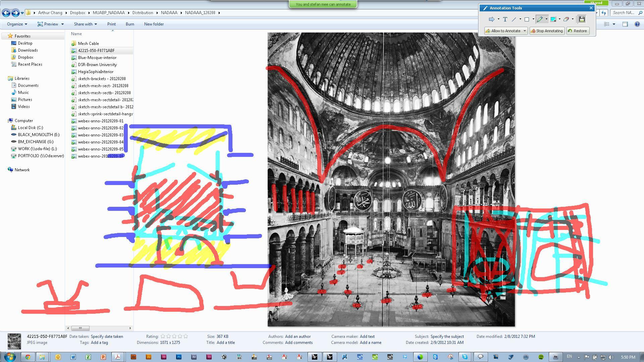644x362 pixels.
Task: Click Dropbox in the address breadcrumb
Action: point(77,13)
